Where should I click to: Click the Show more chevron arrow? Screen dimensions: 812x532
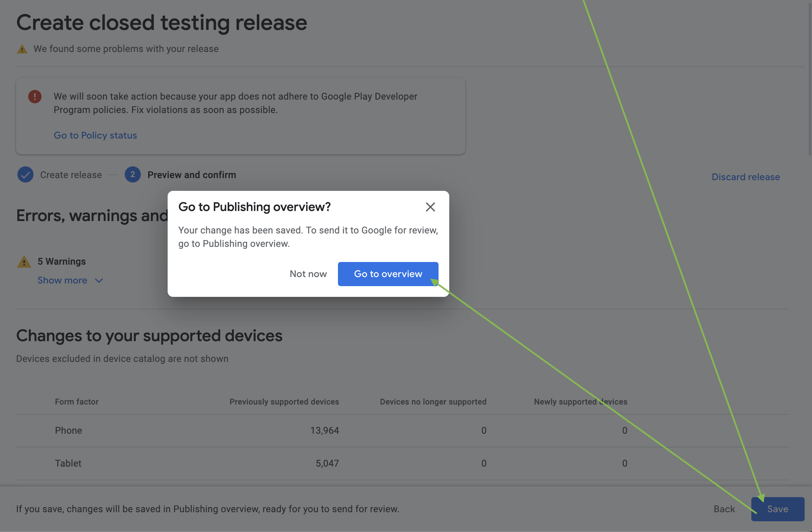99,281
